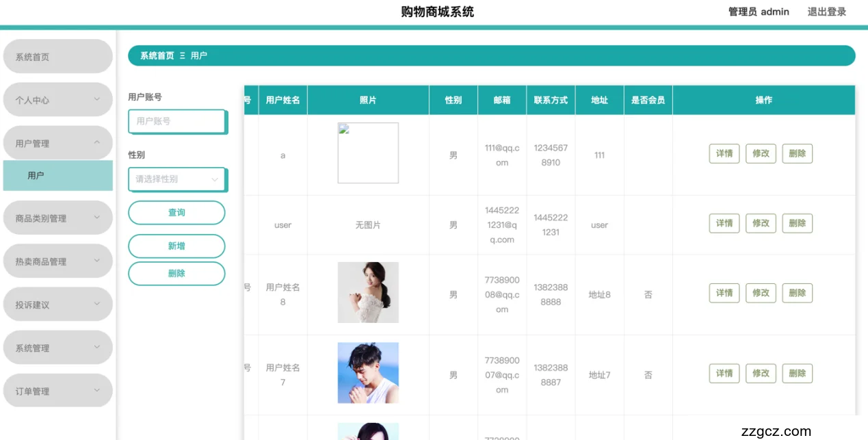Click 退出登录 to log out
This screenshot has height=440, width=868.
[826, 12]
